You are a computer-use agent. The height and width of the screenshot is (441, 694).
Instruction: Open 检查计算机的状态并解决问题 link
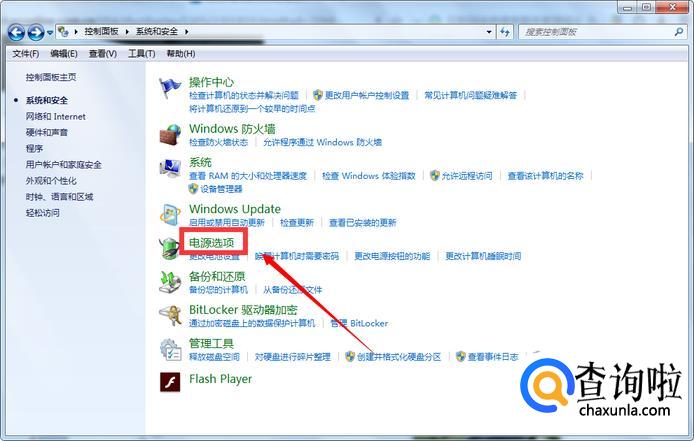coord(244,95)
